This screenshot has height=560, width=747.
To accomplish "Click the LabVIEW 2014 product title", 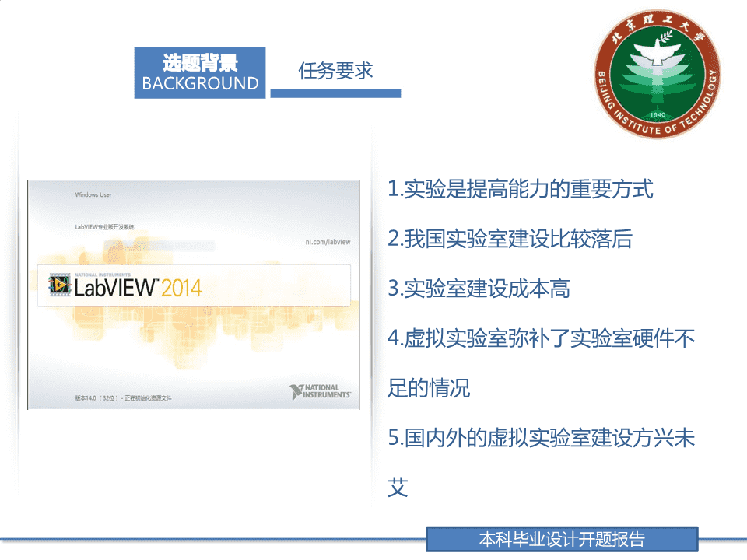I will pos(138,288).
